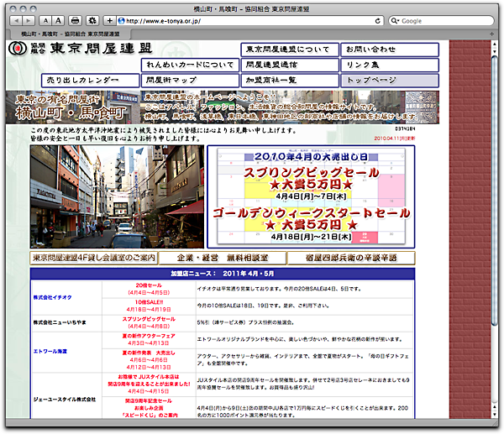Open 加盟商社一覧 menu item
Image resolution: width=504 pixels, height=434 pixels.
coord(290,81)
